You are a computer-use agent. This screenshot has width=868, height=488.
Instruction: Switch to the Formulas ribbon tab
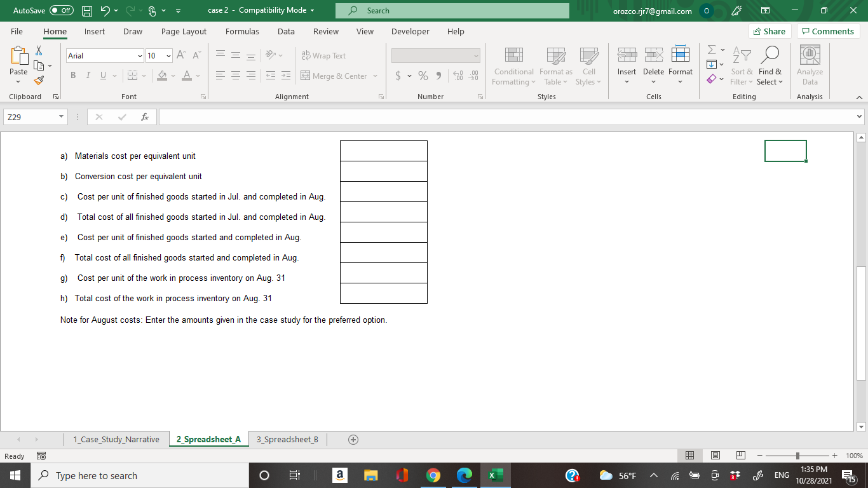(x=242, y=32)
